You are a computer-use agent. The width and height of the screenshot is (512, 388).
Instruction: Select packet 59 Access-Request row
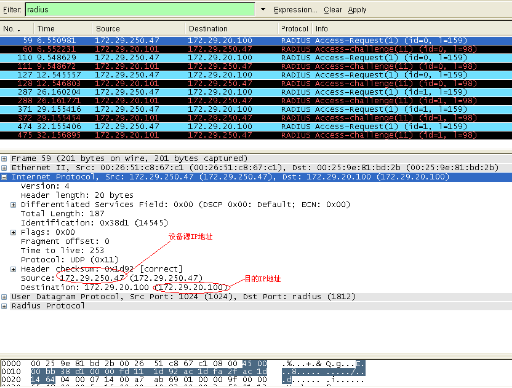tap(256, 41)
